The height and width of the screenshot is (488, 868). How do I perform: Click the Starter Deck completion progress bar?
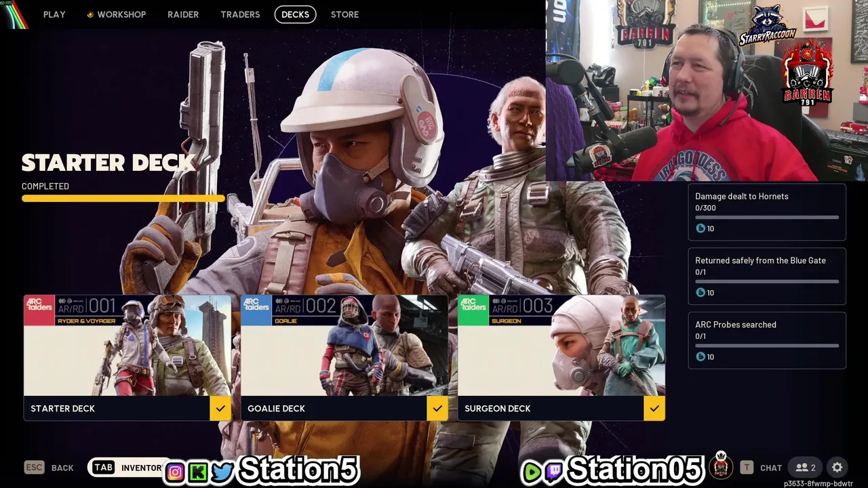point(123,199)
